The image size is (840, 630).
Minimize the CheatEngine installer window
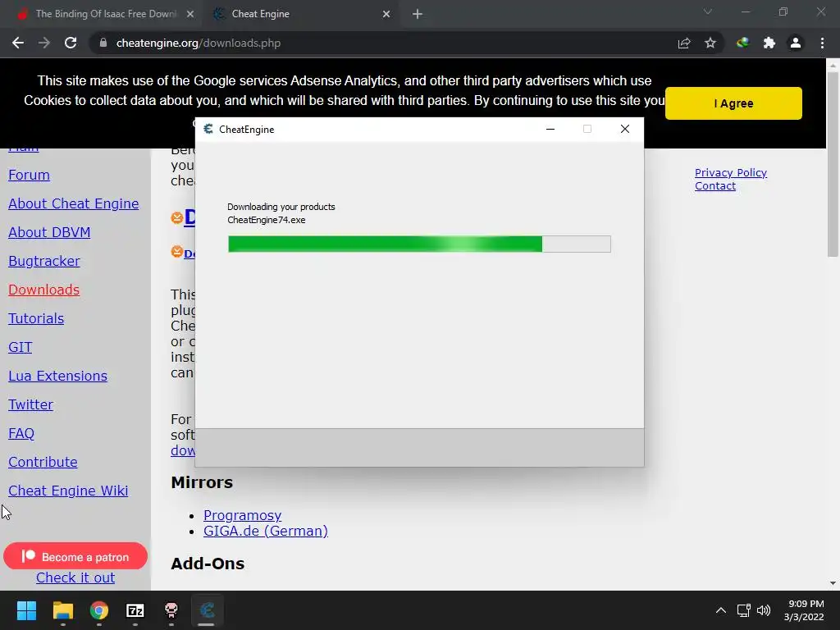coord(550,129)
